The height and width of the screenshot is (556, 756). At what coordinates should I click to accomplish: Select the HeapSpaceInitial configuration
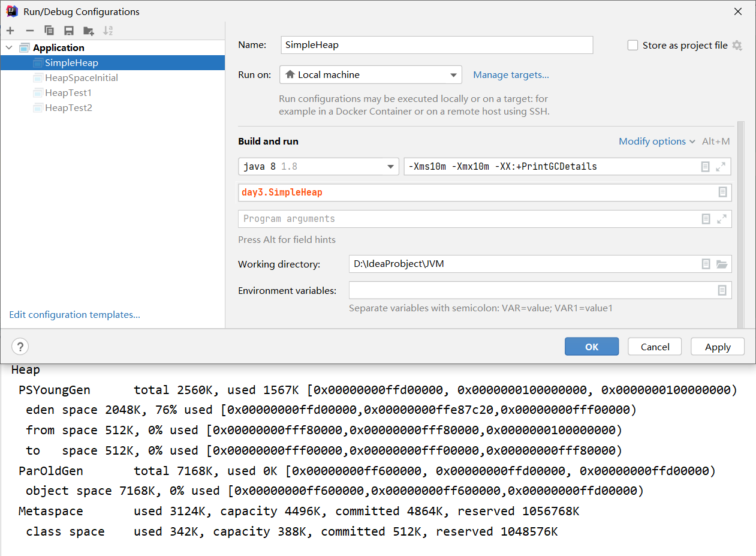pos(113,77)
